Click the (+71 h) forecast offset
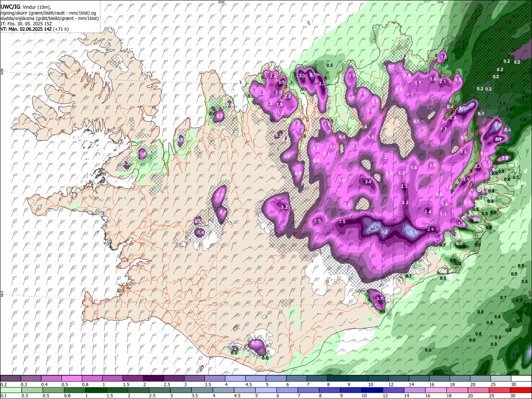532x399 pixels. (x=61, y=29)
